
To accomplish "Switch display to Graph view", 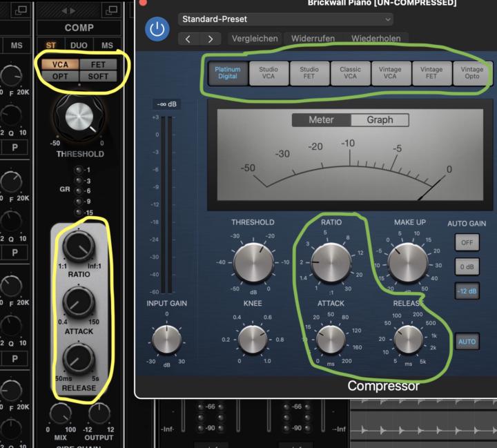I will pyautogui.click(x=380, y=120).
